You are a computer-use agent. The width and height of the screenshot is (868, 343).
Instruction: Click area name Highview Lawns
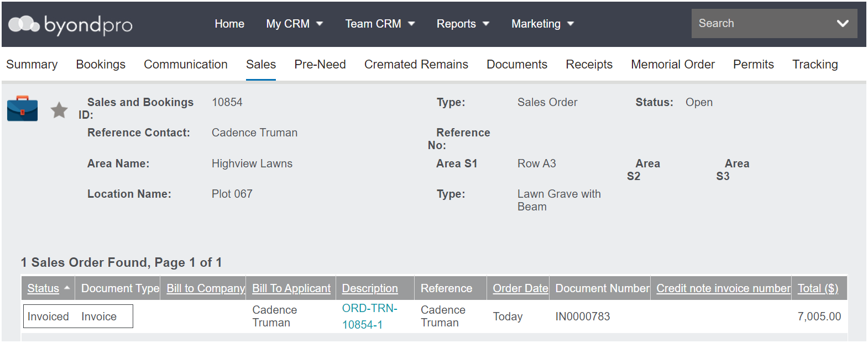click(252, 163)
